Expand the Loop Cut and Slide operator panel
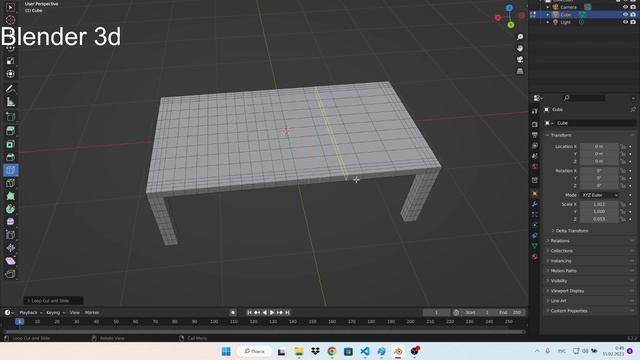Viewport: 640px width, 360px height. [53, 301]
